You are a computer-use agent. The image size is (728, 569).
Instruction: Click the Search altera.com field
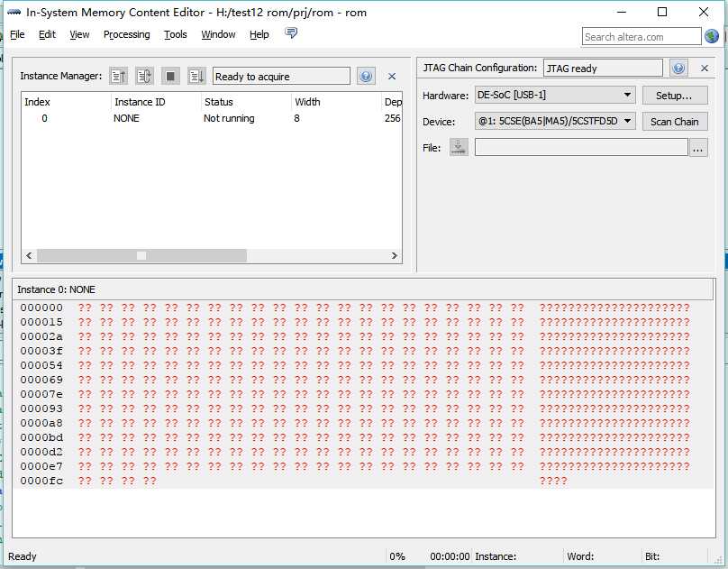(642, 36)
